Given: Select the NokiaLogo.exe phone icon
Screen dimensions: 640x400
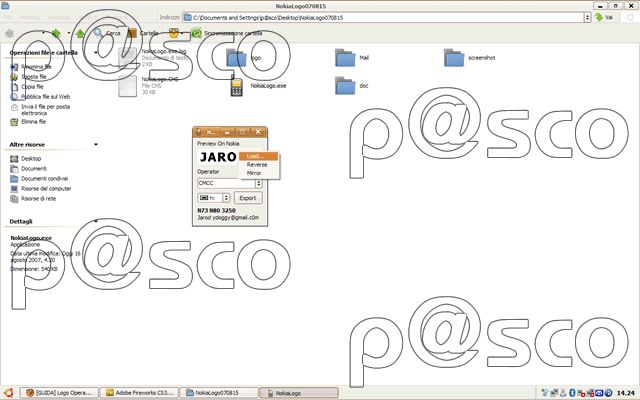Looking at the screenshot, I should [x=236, y=86].
